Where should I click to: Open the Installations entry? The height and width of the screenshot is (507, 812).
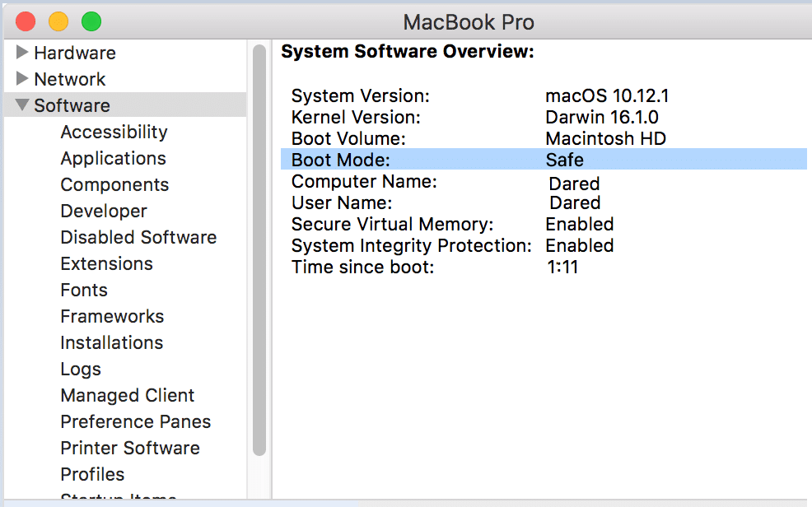point(111,342)
